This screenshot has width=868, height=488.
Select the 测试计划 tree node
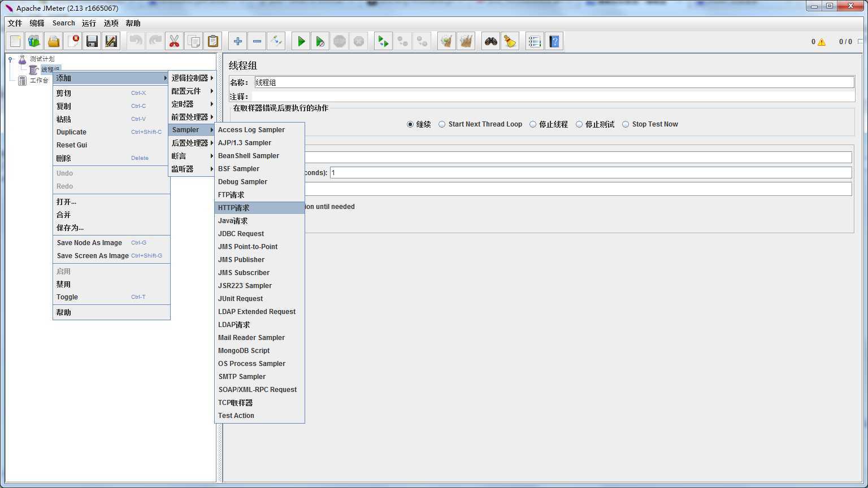(x=42, y=59)
